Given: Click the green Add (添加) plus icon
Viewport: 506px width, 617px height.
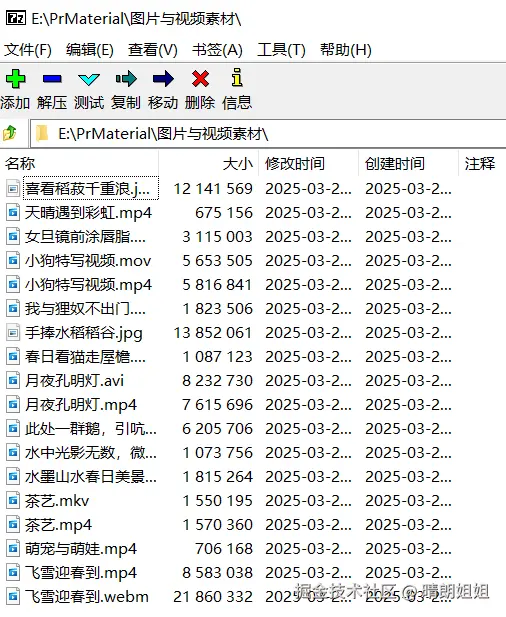Looking at the screenshot, I should (x=15, y=79).
